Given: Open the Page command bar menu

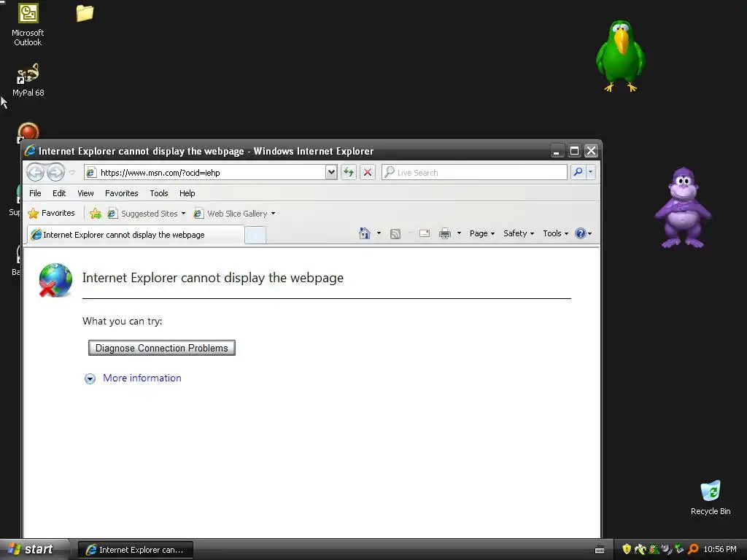Looking at the screenshot, I should tap(482, 233).
